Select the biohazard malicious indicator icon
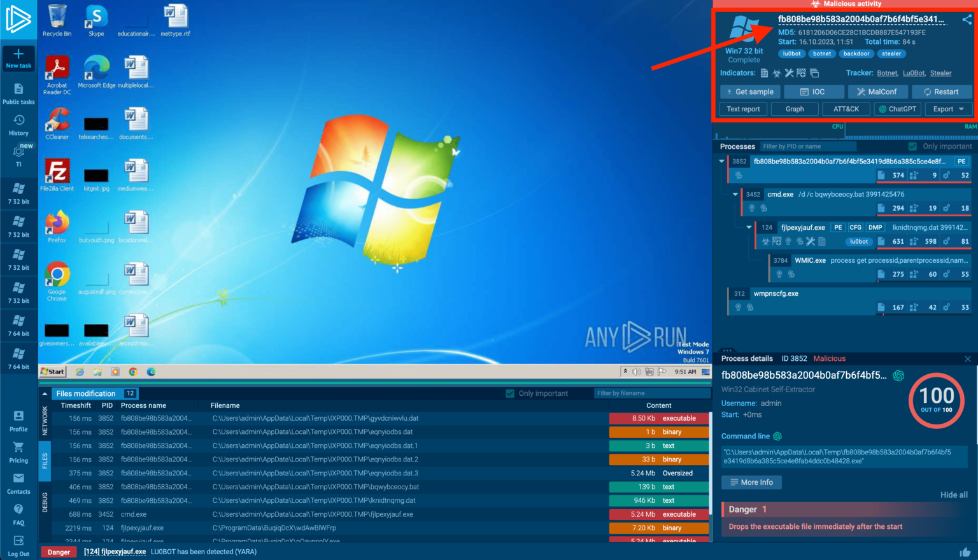This screenshot has width=978, height=560. pyautogui.click(x=777, y=73)
